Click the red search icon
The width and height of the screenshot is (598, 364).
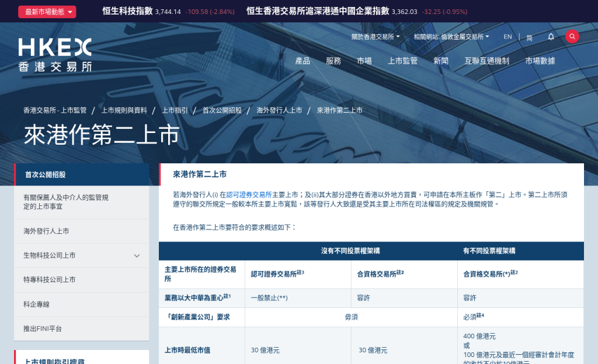572,37
